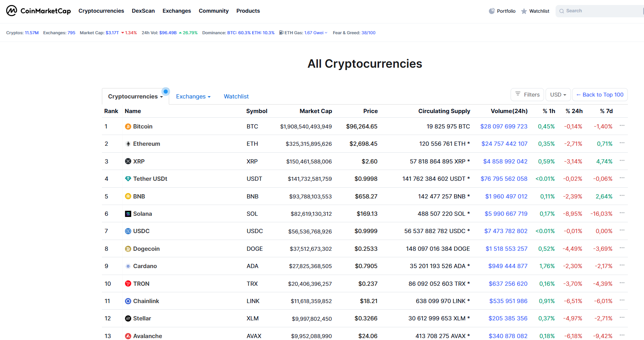The height and width of the screenshot is (340, 644).
Task: Open Watchlist link in header
Action: (x=535, y=11)
